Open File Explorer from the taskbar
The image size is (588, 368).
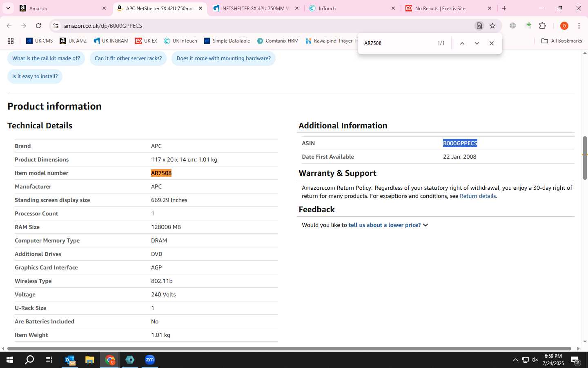click(90, 360)
